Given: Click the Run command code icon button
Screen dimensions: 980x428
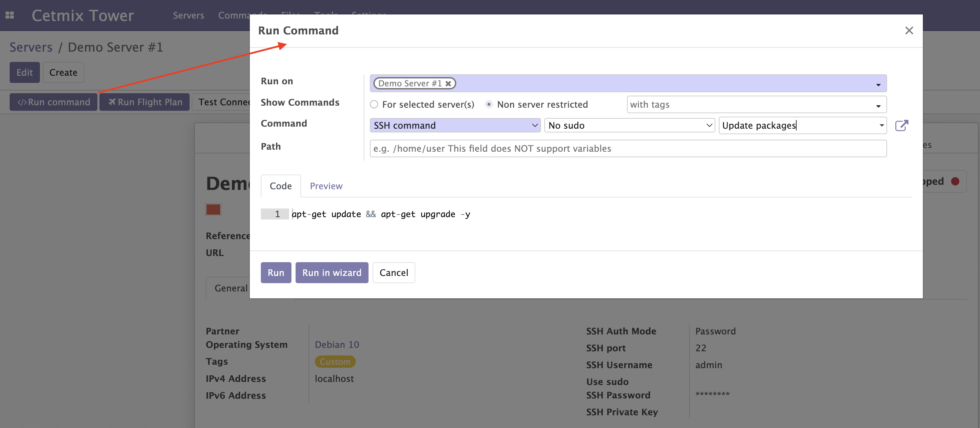Looking at the screenshot, I should 53,102.
